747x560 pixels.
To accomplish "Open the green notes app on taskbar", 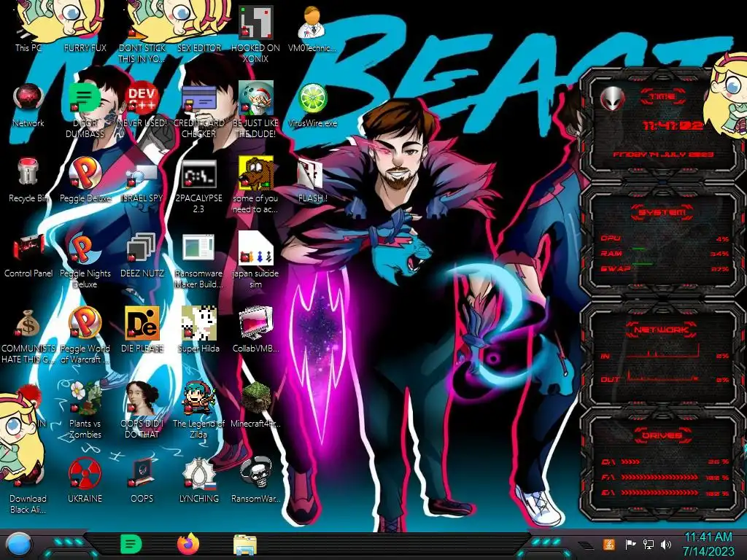I will [131, 544].
